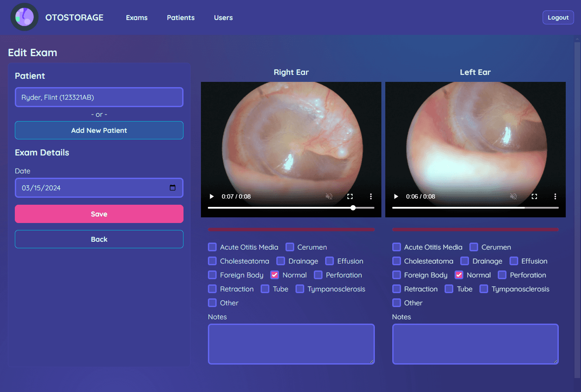Check Effusion for Left Ear
This screenshot has width=581, height=392.
pos(514,261)
